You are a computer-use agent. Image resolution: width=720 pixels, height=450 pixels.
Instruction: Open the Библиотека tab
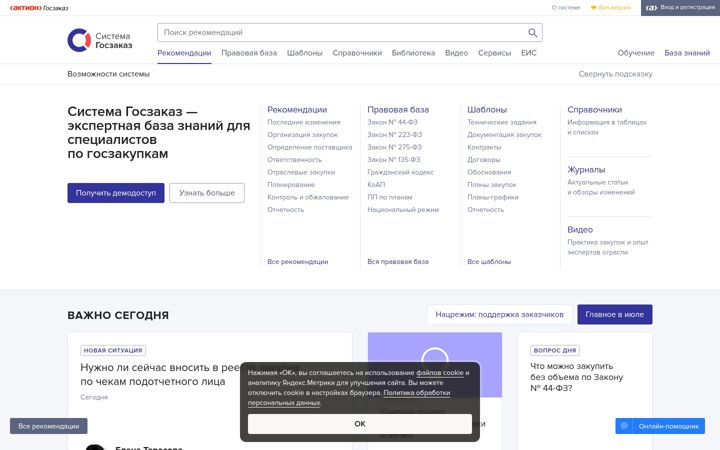click(413, 53)
